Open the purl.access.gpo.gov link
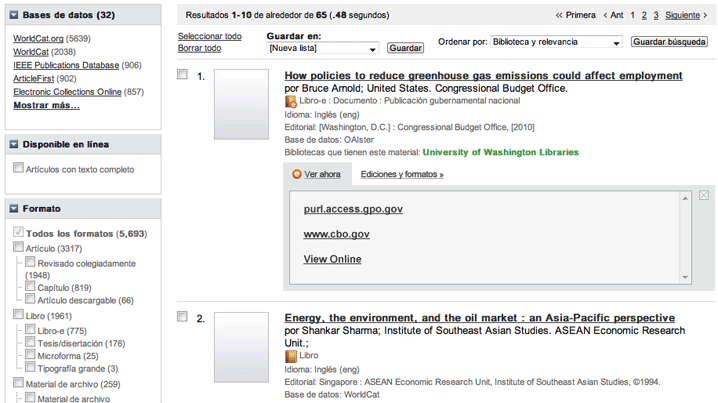This screenshot has height=403, width=718. tap(353, 209)
